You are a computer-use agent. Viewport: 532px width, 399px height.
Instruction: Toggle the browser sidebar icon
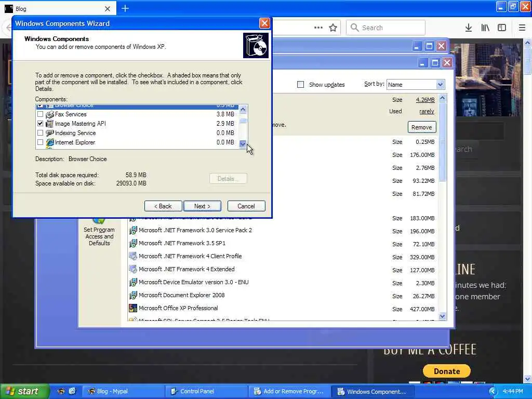(502, 28)
